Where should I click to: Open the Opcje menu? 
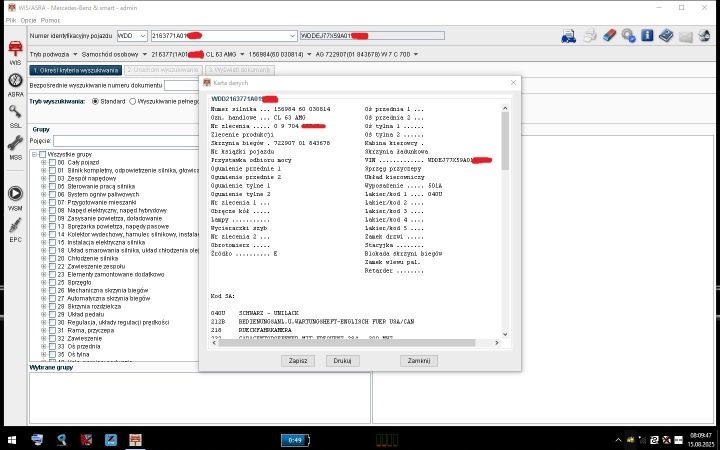click(28, 20)
